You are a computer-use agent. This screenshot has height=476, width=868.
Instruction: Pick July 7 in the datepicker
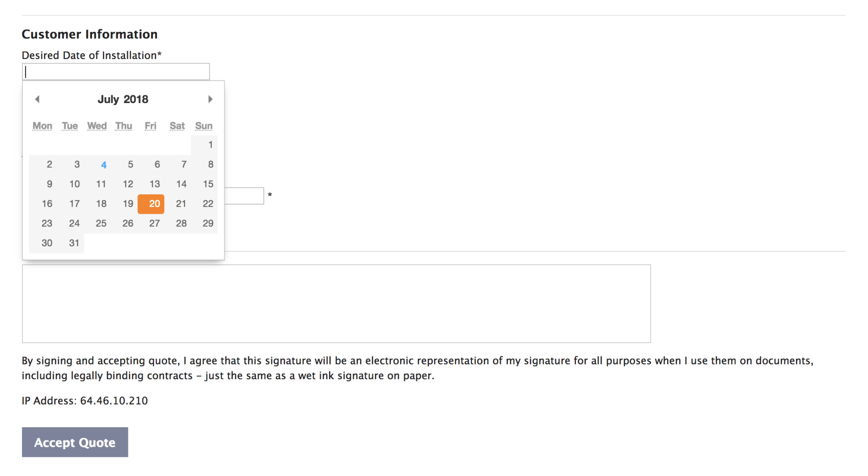click(178, 165)
